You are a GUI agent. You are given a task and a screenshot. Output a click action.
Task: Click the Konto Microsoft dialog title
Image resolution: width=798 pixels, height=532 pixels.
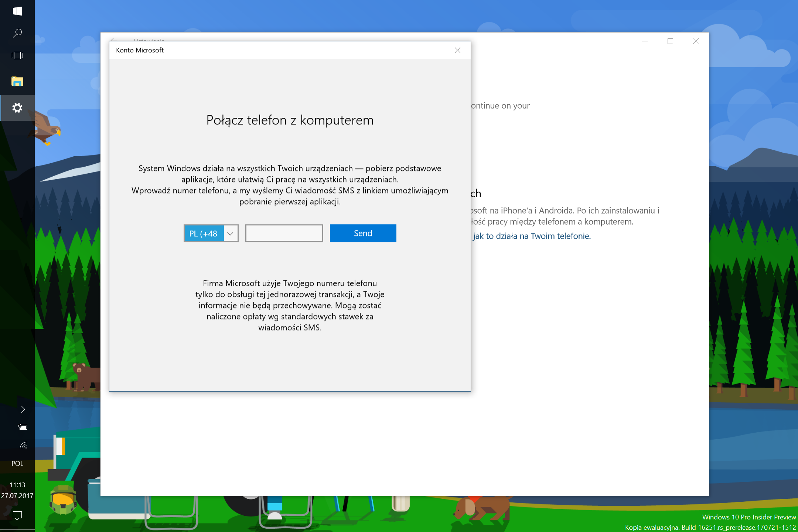point(140,50)
